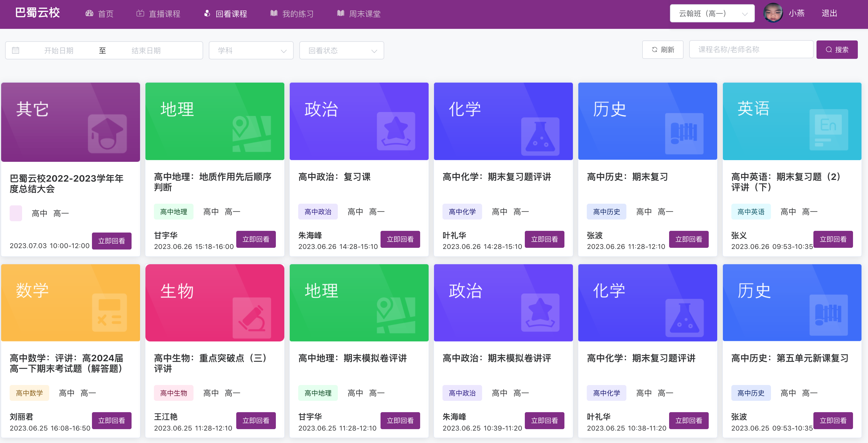Click the live TV icon beside 直播课程

coord(140,14)
